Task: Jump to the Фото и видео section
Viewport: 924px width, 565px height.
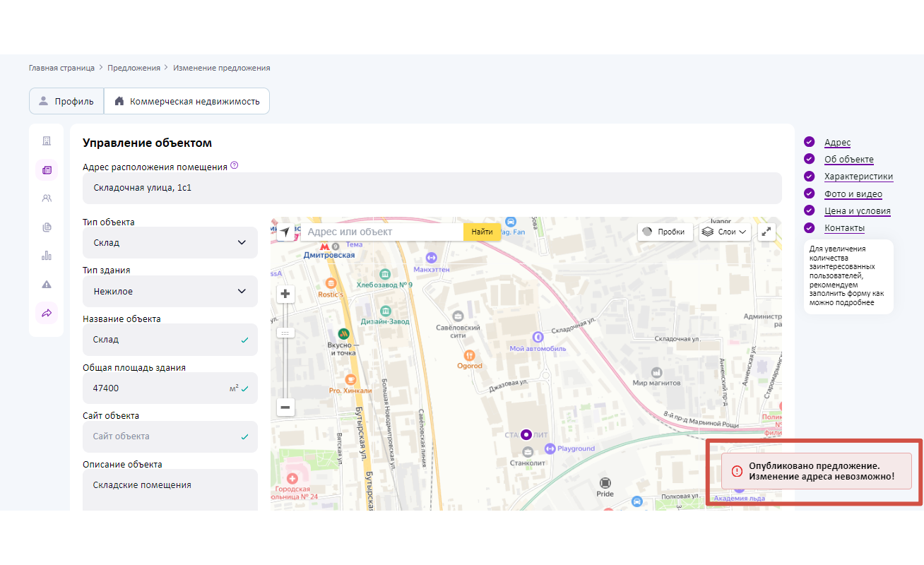Action: coord(853,194)
